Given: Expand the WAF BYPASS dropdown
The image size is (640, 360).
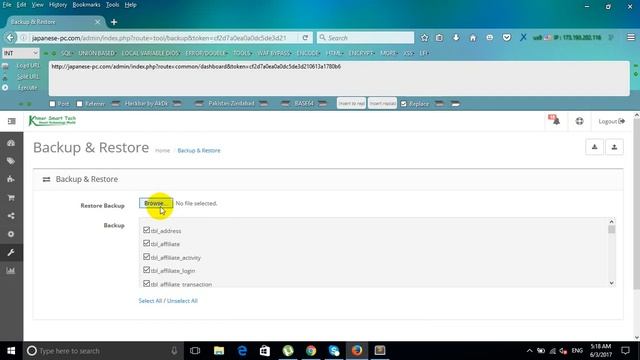Looking at the screenshot, I should point(274,53).
